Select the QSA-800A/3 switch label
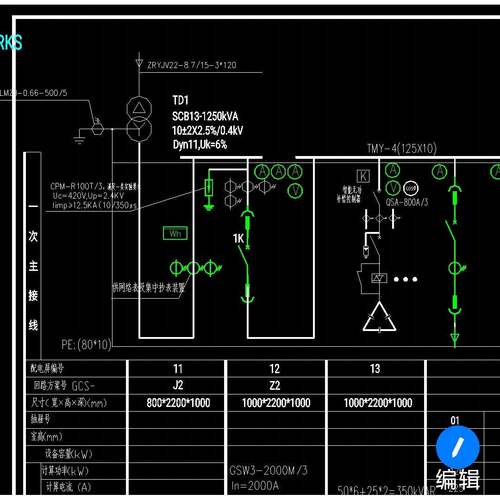500x500 pixels. pos(407,202)
